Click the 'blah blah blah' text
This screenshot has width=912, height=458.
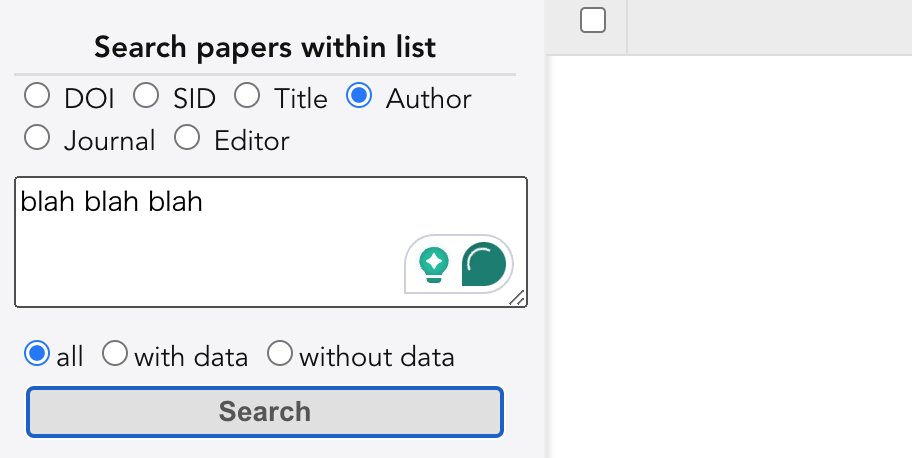click(x=112, y=202)
